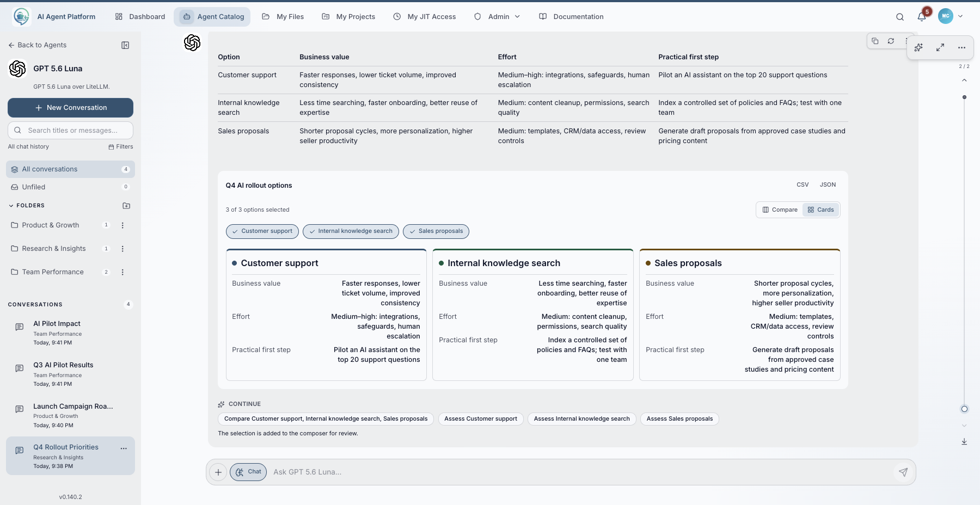Start a New Conversation
Viewport: 980px width, 505px height.
click(70, 108)
